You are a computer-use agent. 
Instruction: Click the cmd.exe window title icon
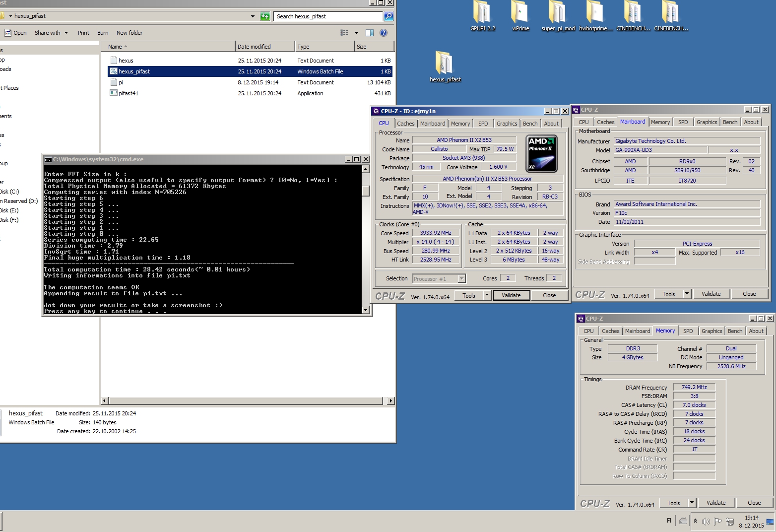(48, 159)
